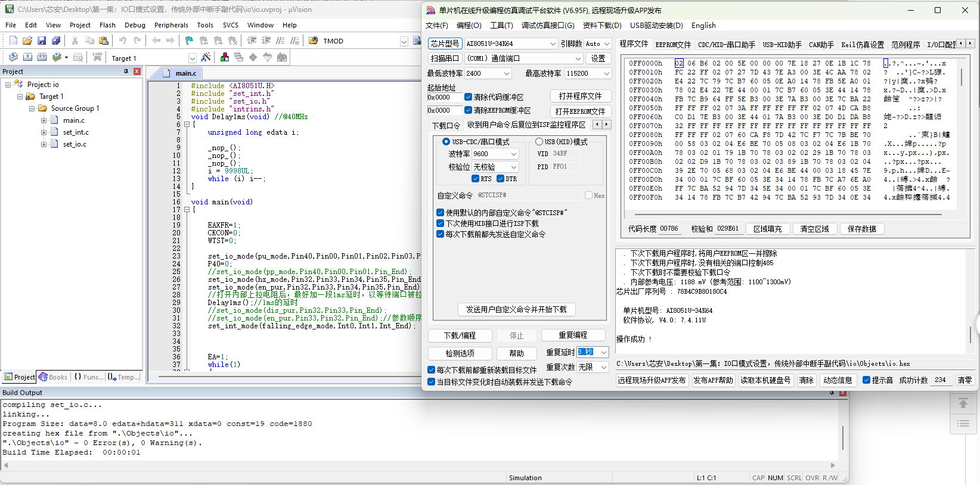980x485 pixels.
Task: Collapse the Source Group 1 tree node
Action: point(32,108)
